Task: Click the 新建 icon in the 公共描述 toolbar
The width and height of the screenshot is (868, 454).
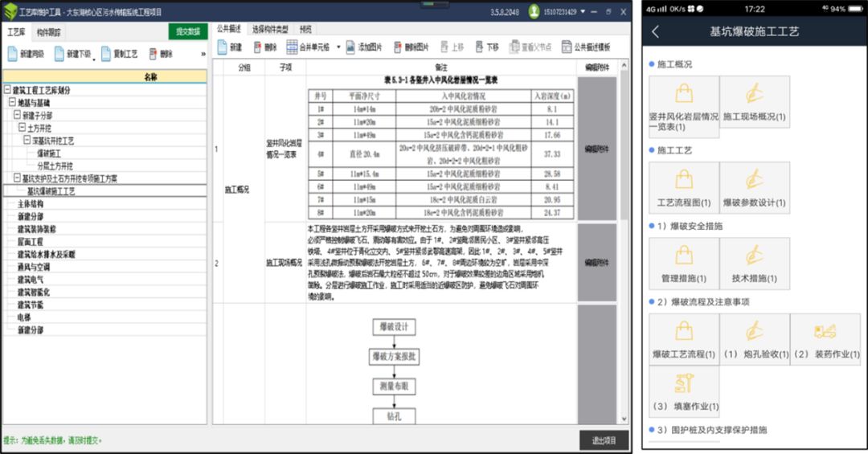Action: [x=222, y=47]
